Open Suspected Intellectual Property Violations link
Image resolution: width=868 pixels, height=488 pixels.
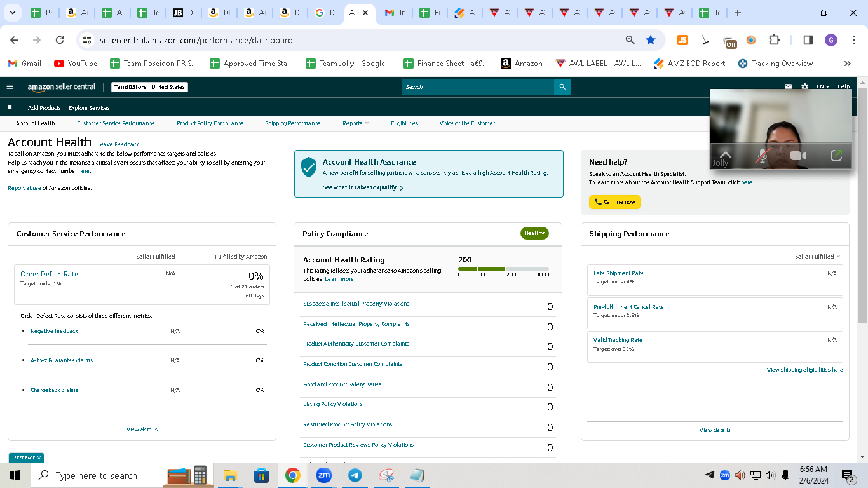tap(356, 304)
